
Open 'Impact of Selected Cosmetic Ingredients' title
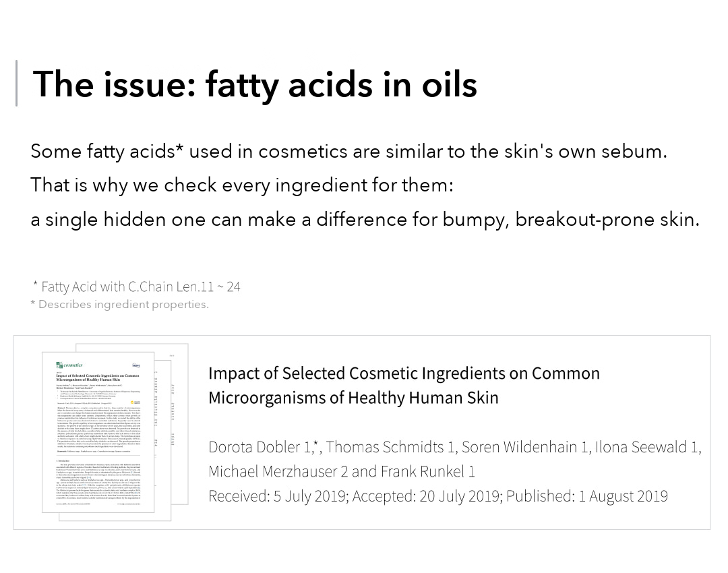click(404, 386)
